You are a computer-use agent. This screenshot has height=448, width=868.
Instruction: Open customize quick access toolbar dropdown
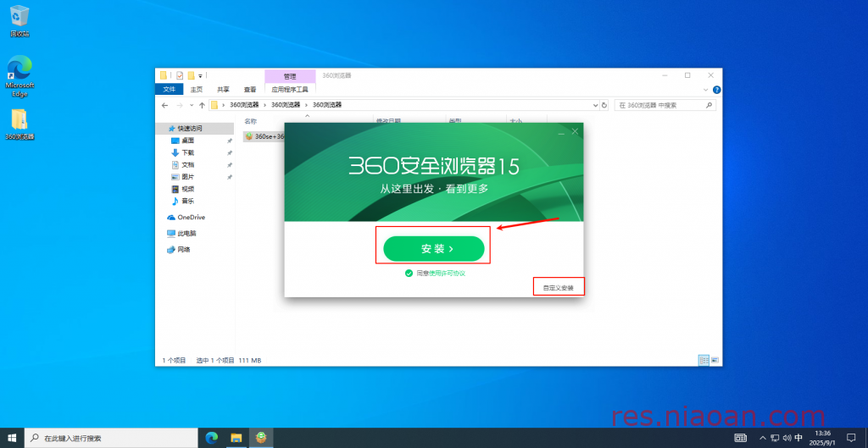tap(200, 75)
